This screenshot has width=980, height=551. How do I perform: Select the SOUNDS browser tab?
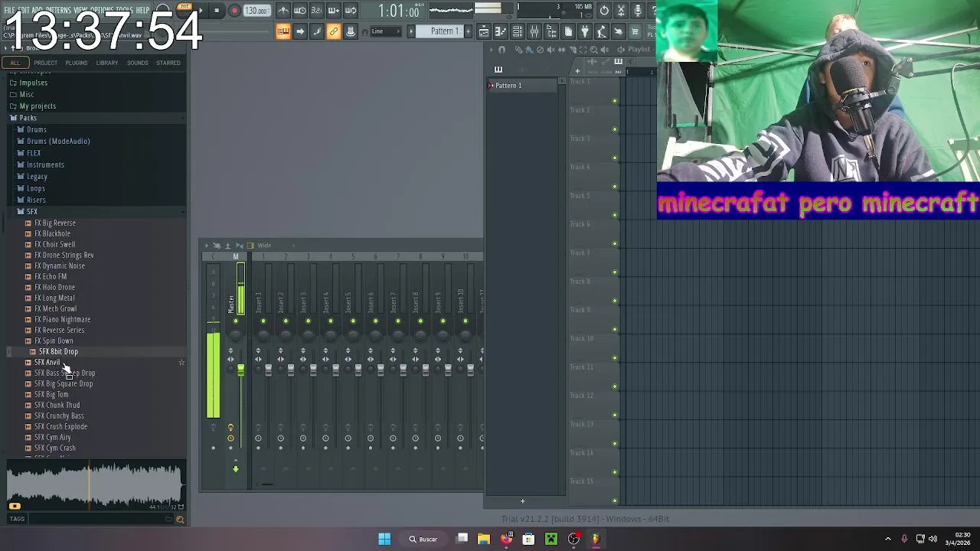tap(138, 63)
